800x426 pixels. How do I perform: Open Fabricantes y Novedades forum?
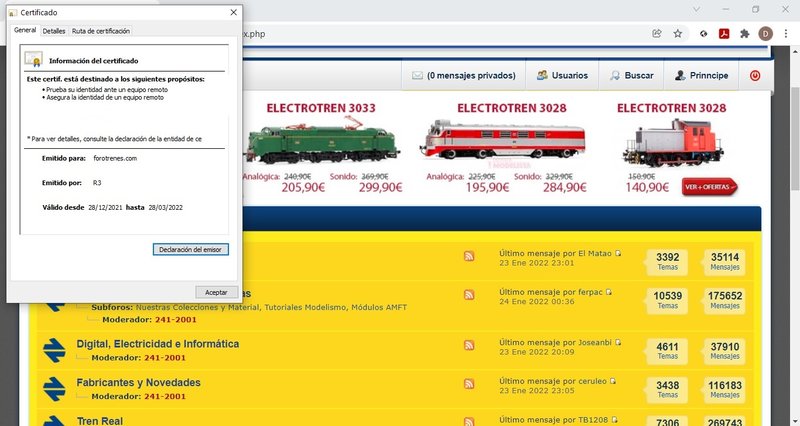click(x=138, y=383)
